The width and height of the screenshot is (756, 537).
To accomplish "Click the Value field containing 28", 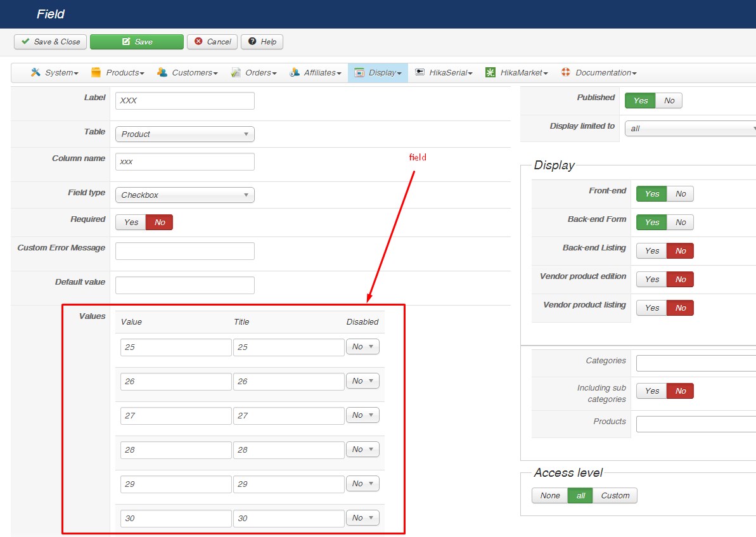I will click(176, 450).
